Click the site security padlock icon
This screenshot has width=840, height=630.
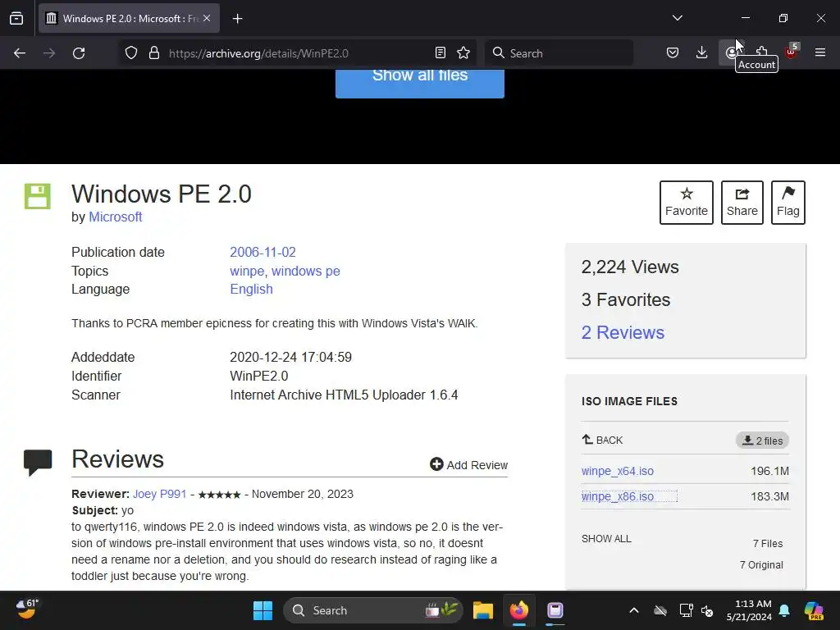154,53
